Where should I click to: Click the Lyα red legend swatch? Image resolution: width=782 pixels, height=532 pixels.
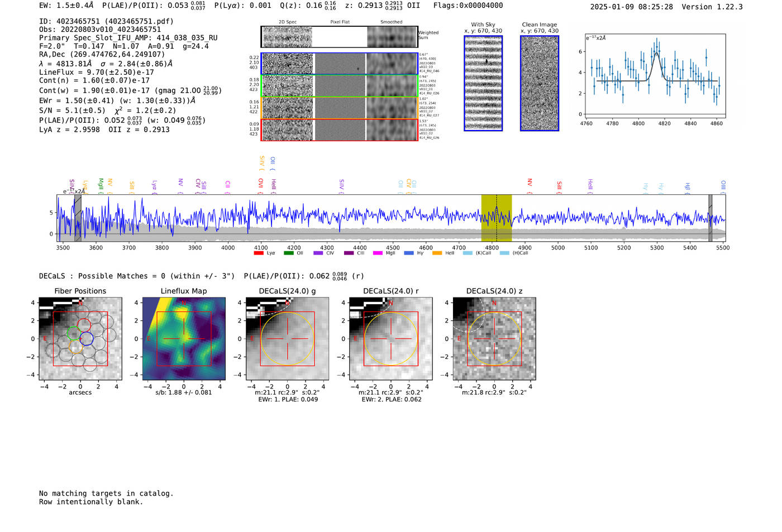[259, 253]
